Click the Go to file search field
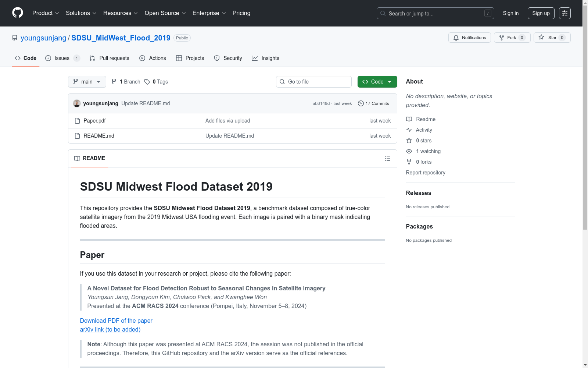This screenshot has height=368, width=588. click(314, 82)
